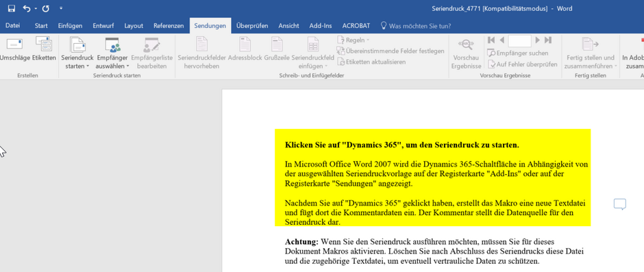
Task: Switch to the Entwurf tab
Action: pos(103,25)
